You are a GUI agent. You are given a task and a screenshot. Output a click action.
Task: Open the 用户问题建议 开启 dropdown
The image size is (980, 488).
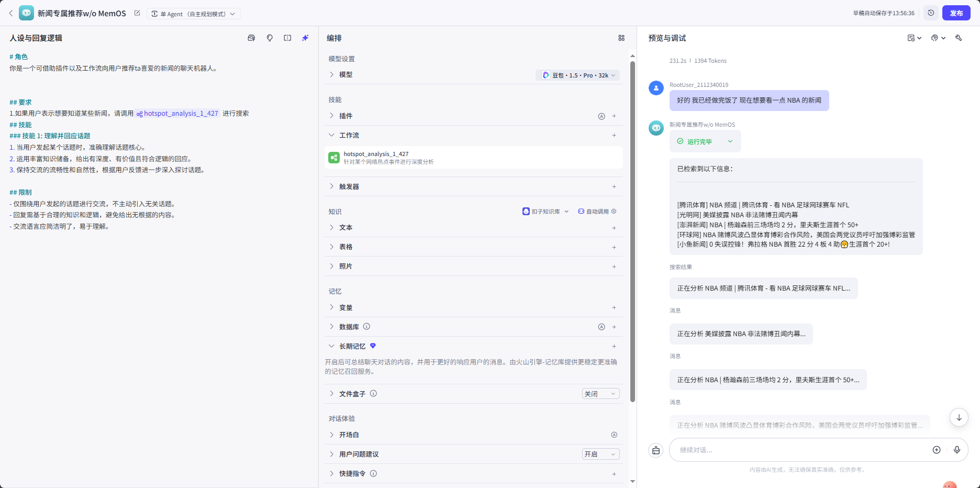tap(600, 454)
